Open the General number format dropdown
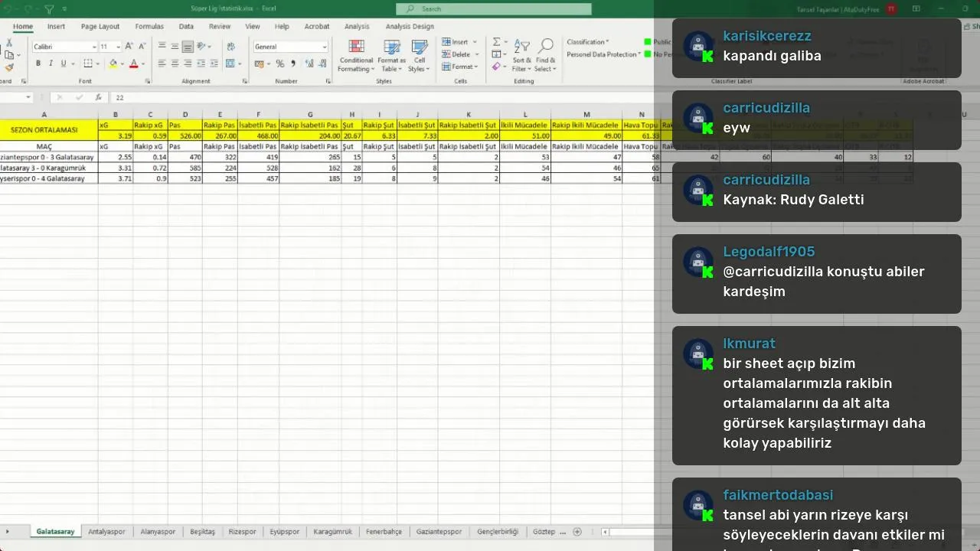The height and width of the screenshot is (551, 980). [325, 47]
